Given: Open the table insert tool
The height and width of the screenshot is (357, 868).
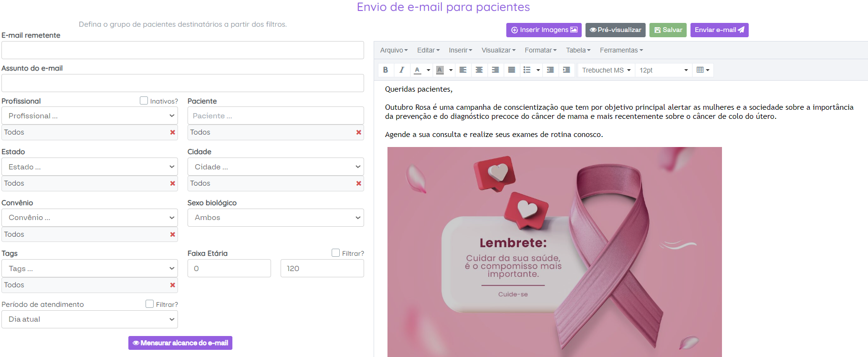Looking at the screenshot, I should 702,70.
